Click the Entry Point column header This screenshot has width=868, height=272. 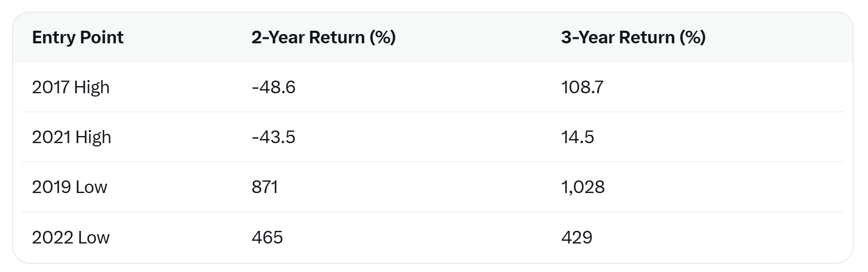tap(78, 37)
